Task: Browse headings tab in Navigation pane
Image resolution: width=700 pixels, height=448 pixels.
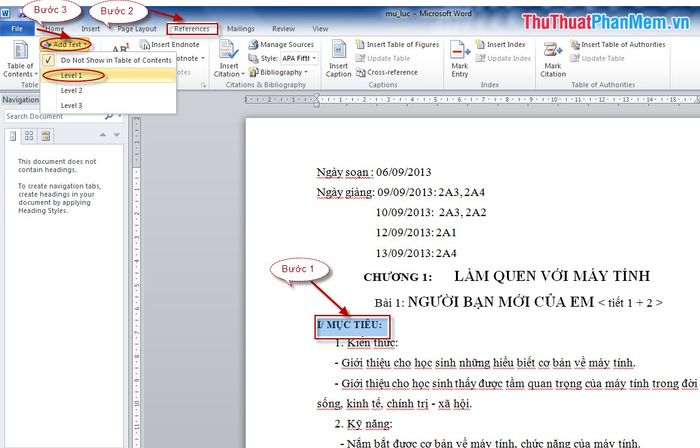Action: coord(13,136)
